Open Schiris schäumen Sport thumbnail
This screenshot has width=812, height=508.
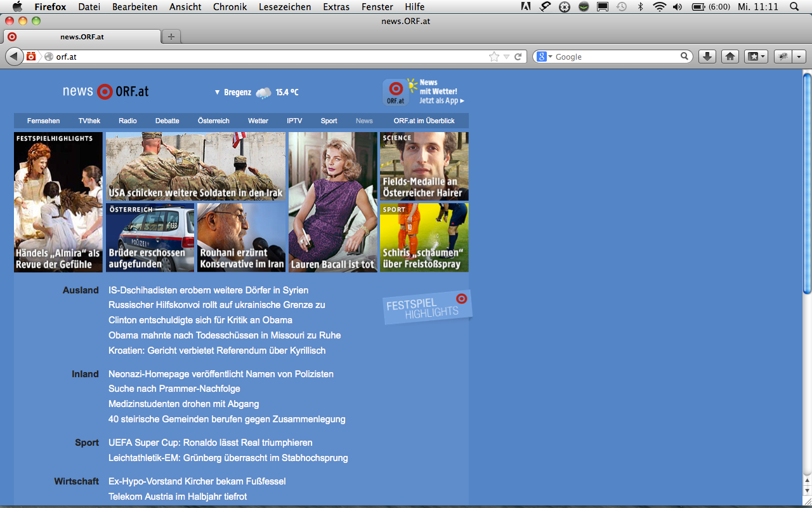(x=424, y=237)
